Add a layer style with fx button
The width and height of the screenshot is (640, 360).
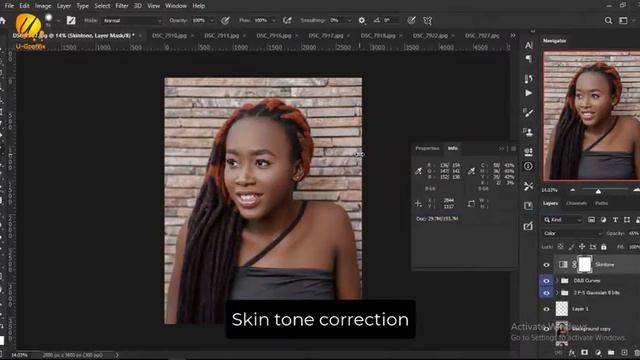click(572, 352)
